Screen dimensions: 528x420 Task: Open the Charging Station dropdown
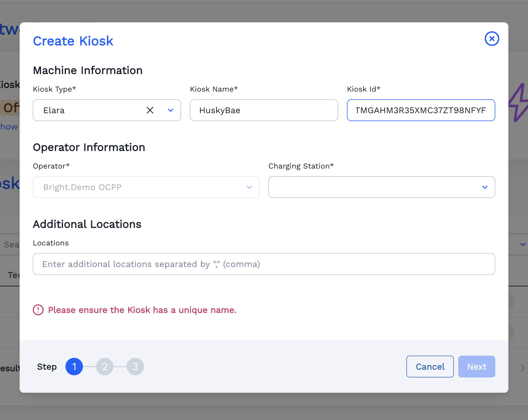381,187
